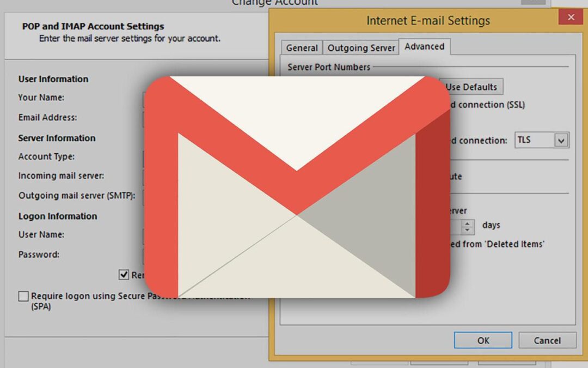Click the Password label
The width and height of the screenshot is (588, 368).
pos(39,255)
